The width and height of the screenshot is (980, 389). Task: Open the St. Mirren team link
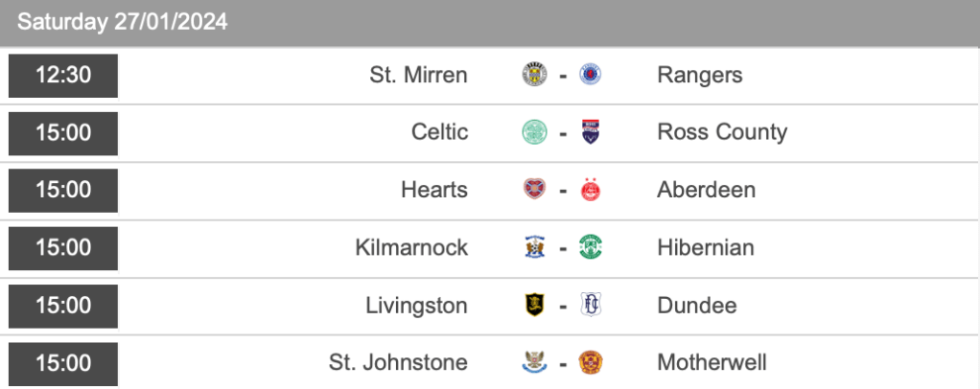[418, 75]
